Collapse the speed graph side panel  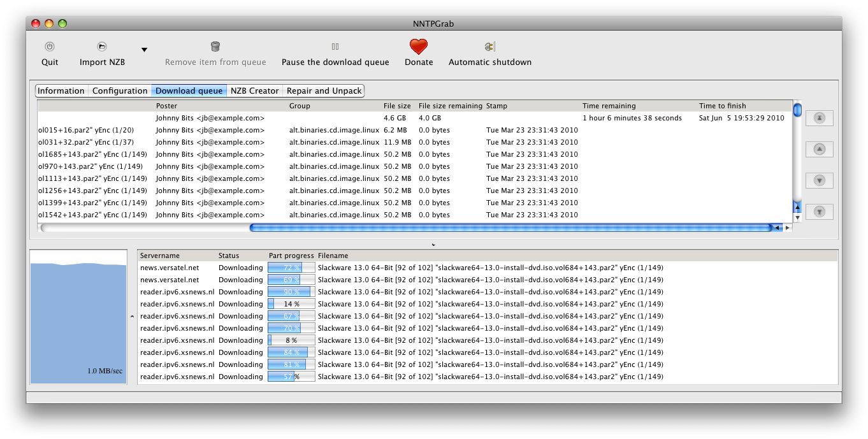132,316
